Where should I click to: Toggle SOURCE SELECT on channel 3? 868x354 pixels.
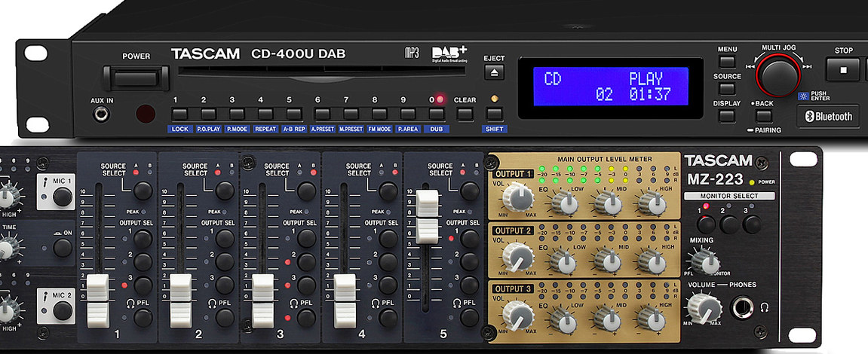(x=306, y=191)
